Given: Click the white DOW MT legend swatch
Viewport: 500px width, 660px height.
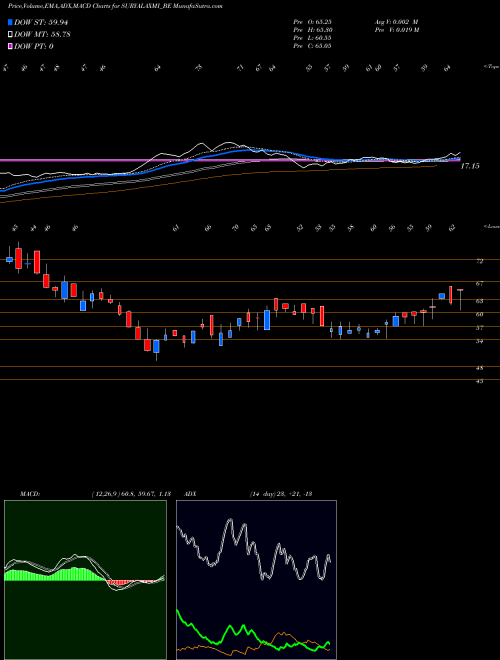Looking at the screenshot, I should (10, 35).
